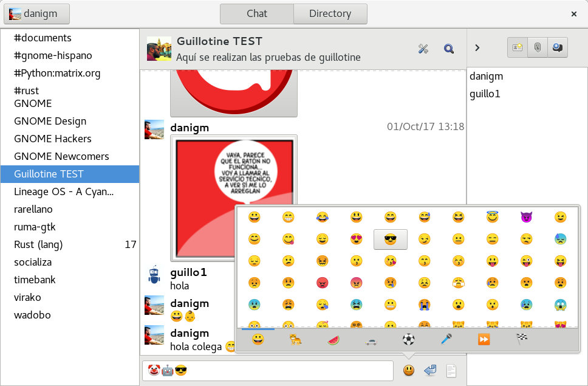Open the rarellano room
The width and height of the screenshot is (588, 386).
(70, 209)
